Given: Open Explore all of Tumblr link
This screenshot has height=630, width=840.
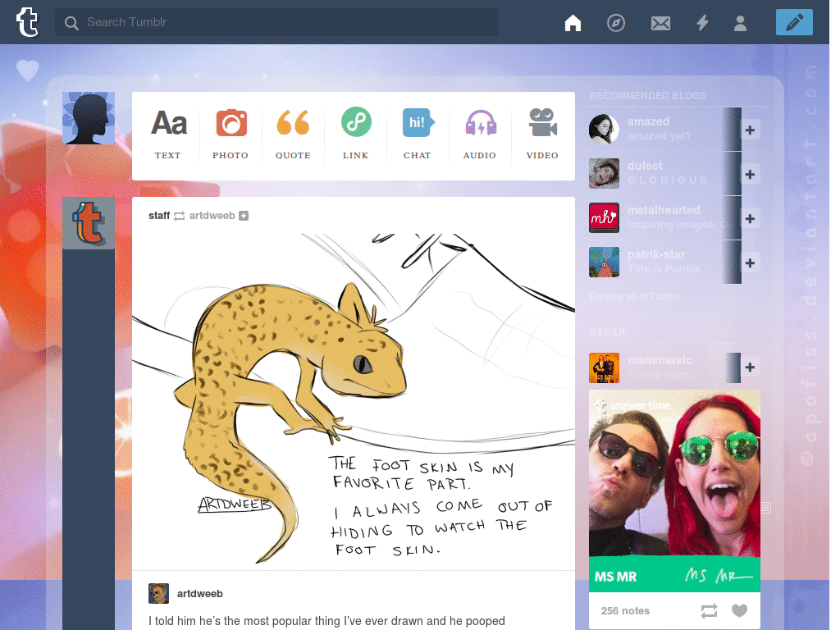Looking at the screenshot, I should tap(635, 297).
